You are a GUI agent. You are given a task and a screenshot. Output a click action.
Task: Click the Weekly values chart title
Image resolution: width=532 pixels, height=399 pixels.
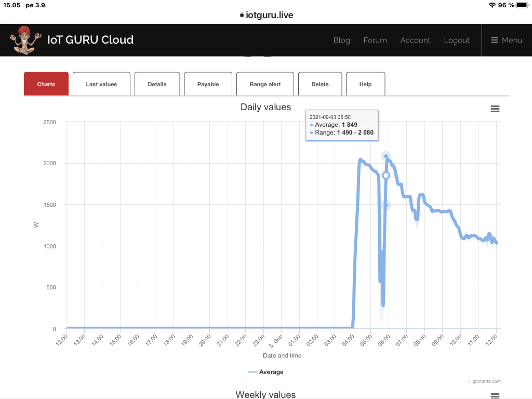tap(265, 394)
